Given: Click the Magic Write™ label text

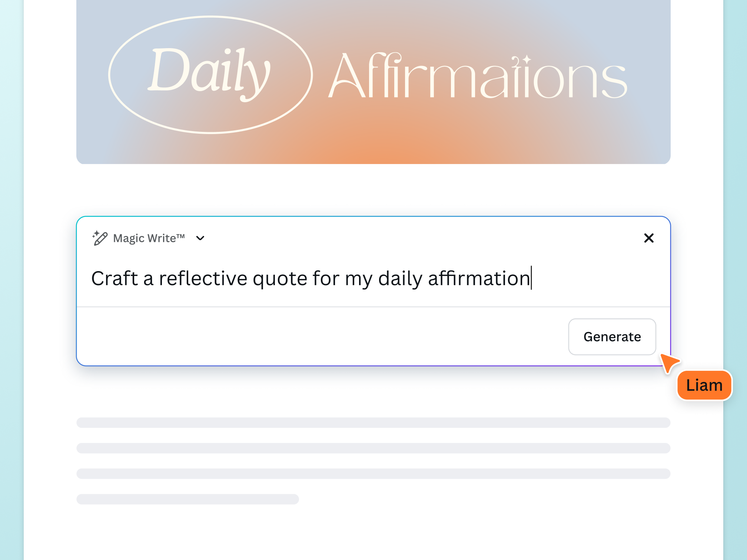Looking at the screenshot, I should click(x=149, y=238).
